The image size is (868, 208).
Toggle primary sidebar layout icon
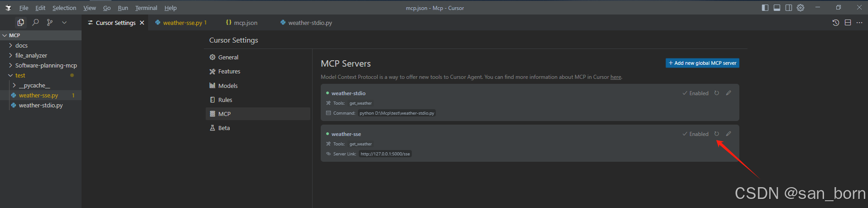765,8
